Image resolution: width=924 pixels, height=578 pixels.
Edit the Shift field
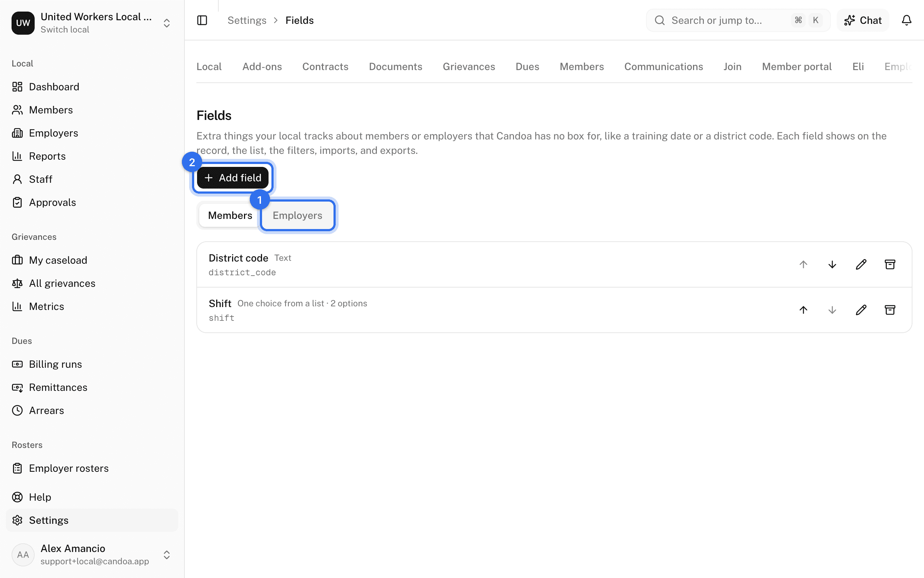tap(861, 310)
